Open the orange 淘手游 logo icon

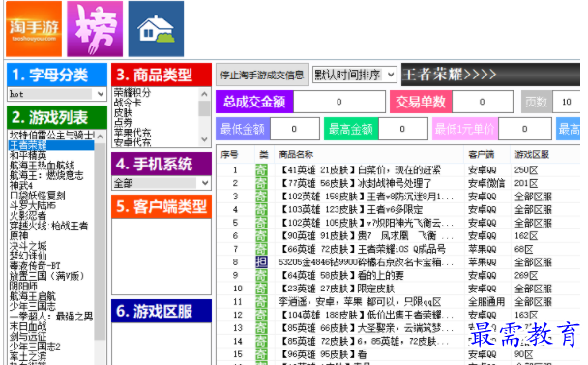click(x=34, y=29)
